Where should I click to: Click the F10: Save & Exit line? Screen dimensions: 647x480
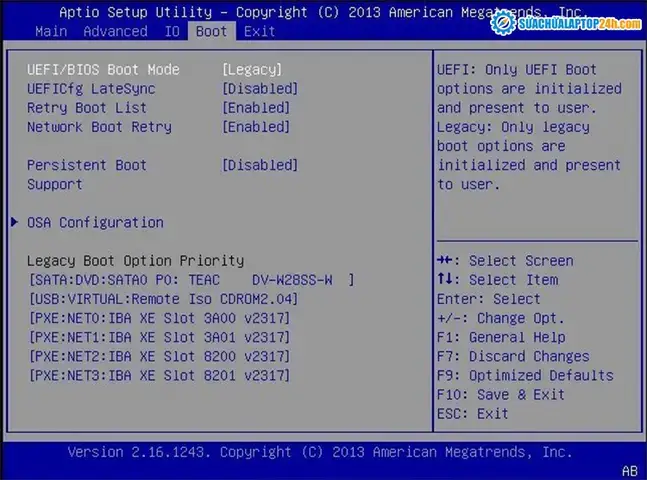pos(501,395)
